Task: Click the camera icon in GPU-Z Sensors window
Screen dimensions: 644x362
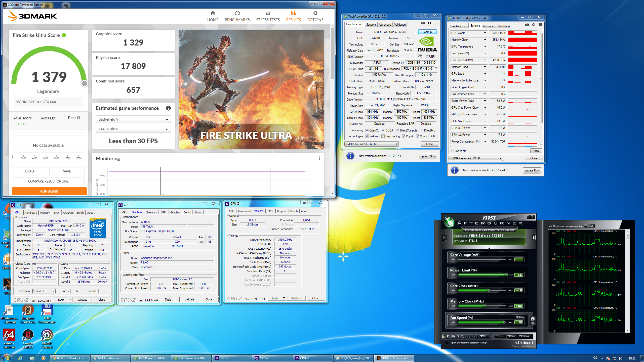Action: tap(527, 25)
